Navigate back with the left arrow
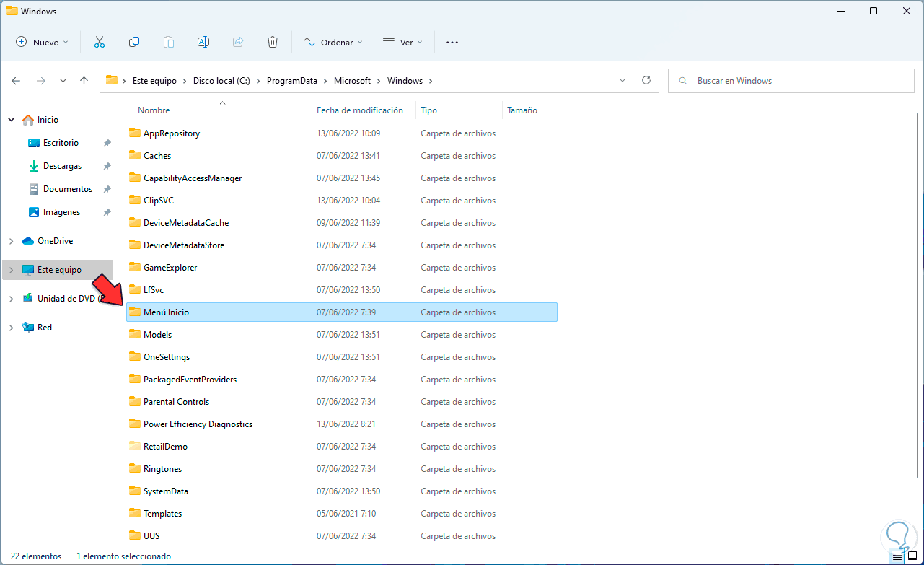Viewport: 924px width, 565px height. [16, 81]
